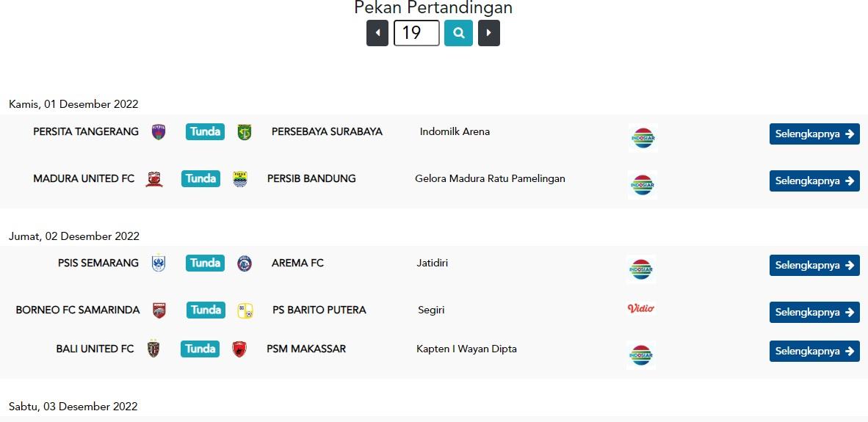
Task: Click the next match week arrow
Action: pyautogui.click(x=489, y=33)
